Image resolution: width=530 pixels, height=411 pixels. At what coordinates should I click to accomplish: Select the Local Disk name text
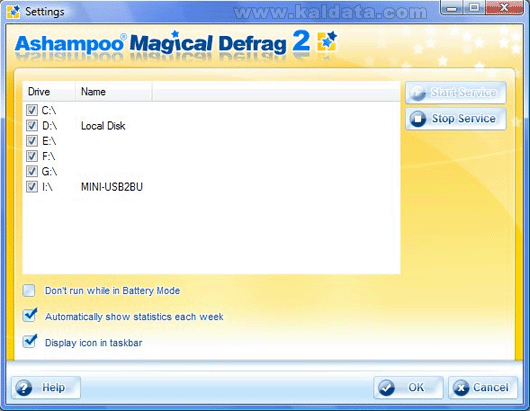103,126
